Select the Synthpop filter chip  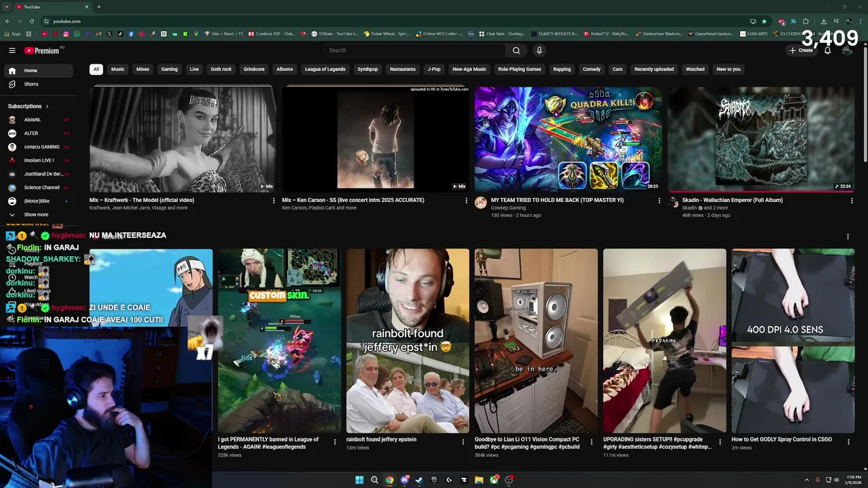(368, 69)
